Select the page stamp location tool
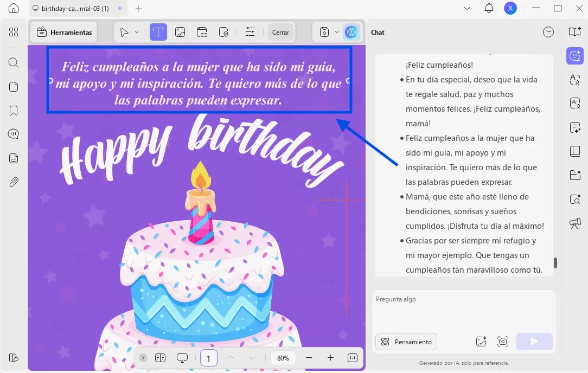Viewport: 588px width, 373px height. (223, 32)
